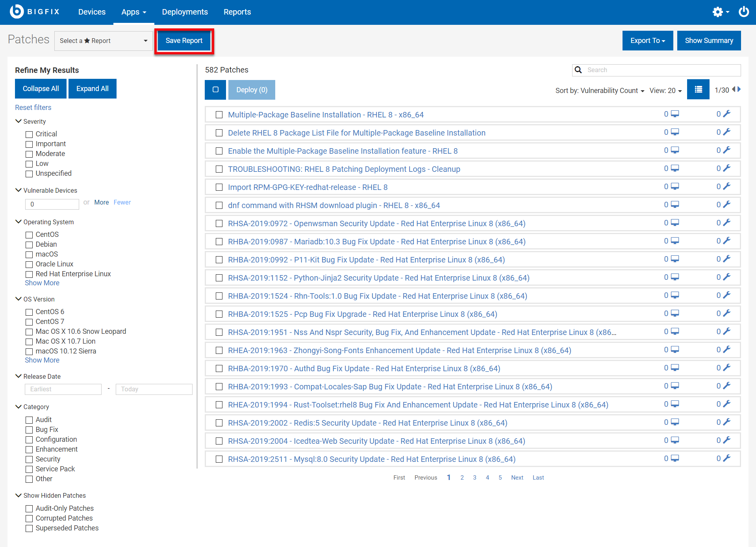
Task: Enable the Red Hat Enterprise Linux filter
Action: click(x=29, y=274)
